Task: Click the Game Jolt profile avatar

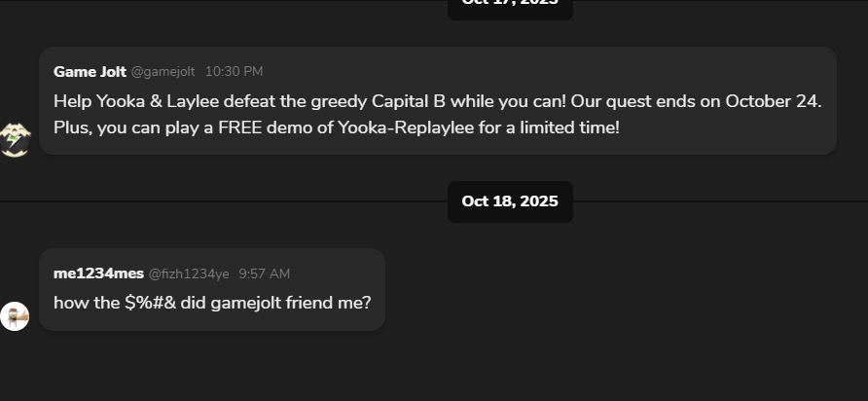Action: [x=15, y=140]
